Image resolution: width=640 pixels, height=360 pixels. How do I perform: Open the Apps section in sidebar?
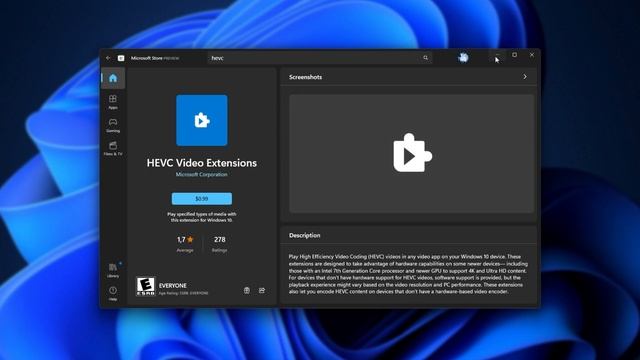click(x=113, y=102)
